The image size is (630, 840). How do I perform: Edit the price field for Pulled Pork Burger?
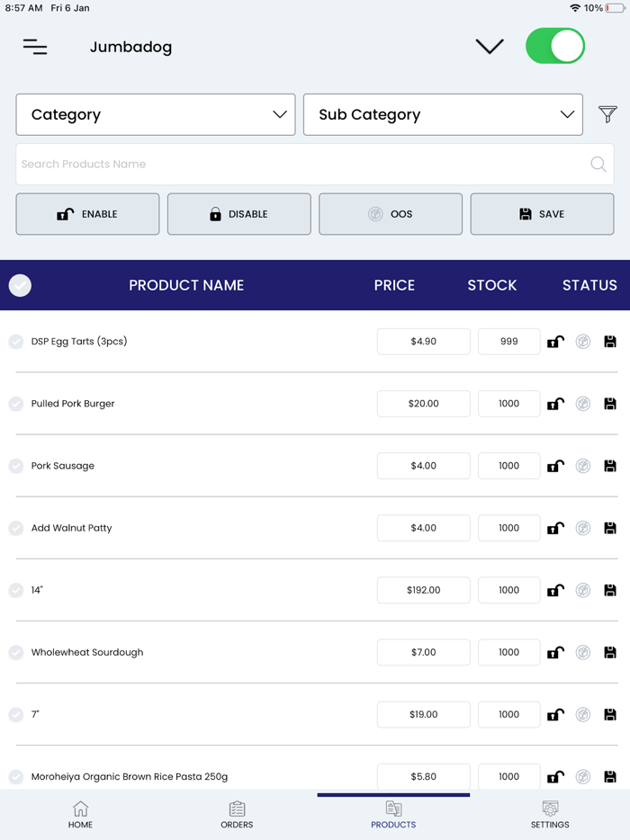pos(423,403)
